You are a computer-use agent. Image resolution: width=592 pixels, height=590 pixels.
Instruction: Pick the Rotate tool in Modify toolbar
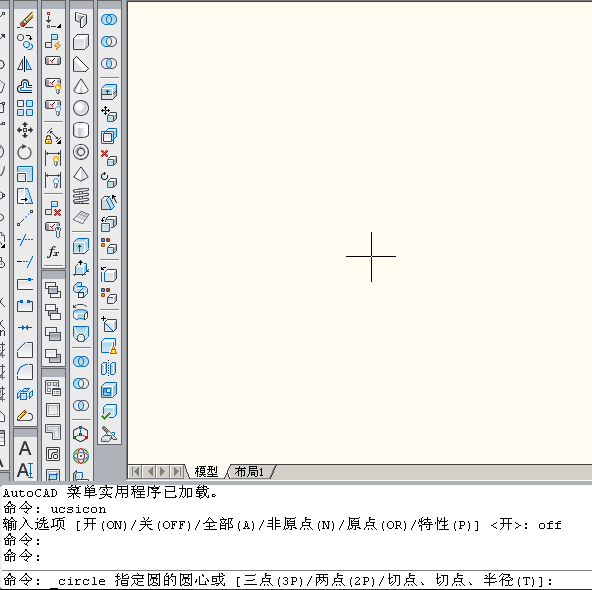[x=25, y=152]
